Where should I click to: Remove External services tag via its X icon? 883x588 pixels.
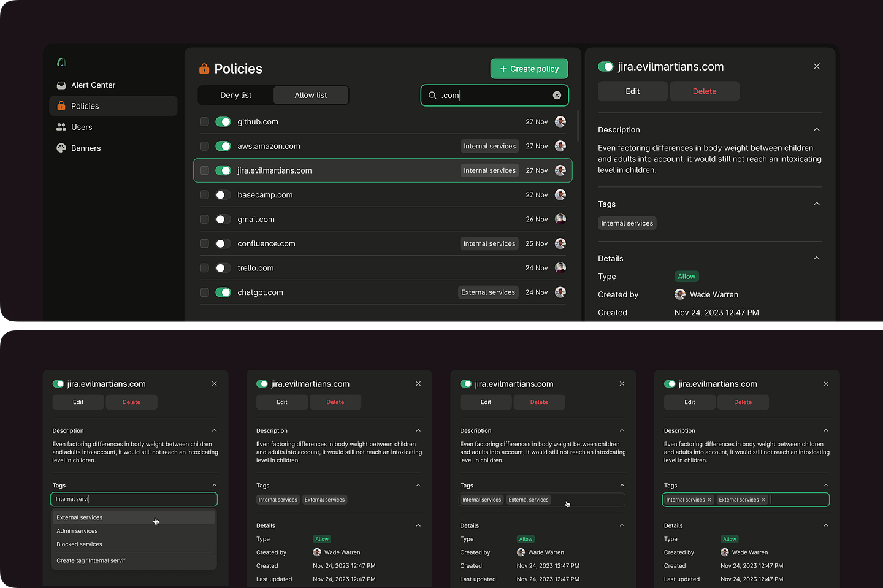point(763,500)
